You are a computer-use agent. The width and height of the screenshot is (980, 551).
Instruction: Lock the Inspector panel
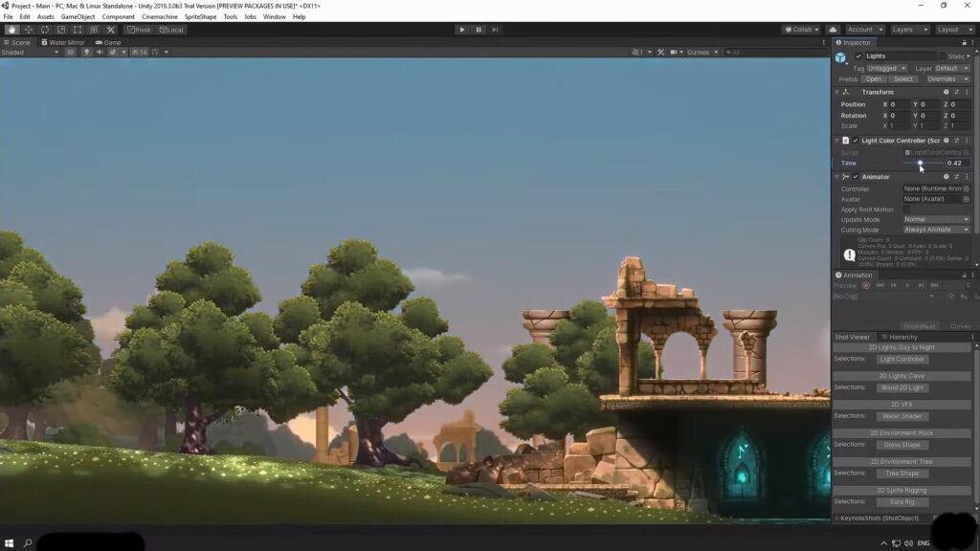tap(964, 42)
